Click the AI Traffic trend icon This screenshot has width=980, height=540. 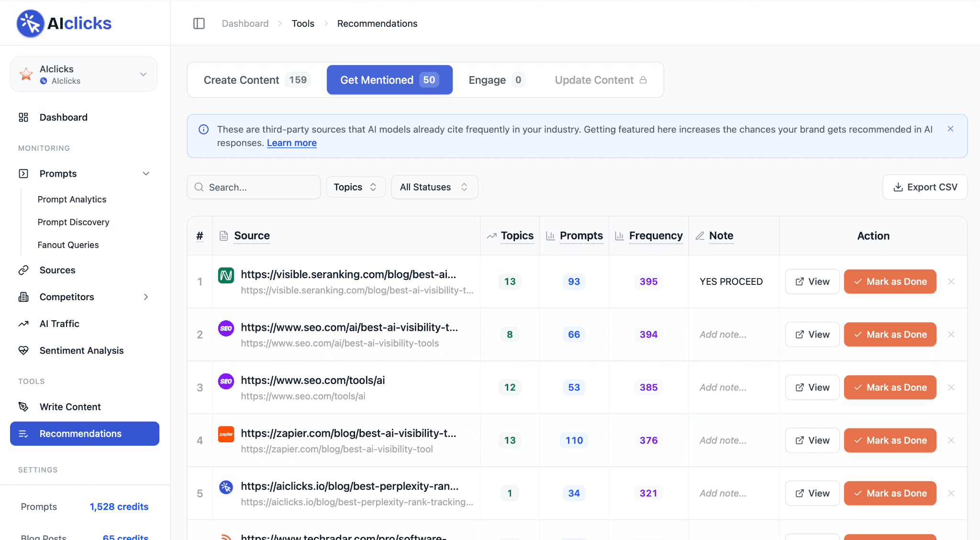pos(23,324)
